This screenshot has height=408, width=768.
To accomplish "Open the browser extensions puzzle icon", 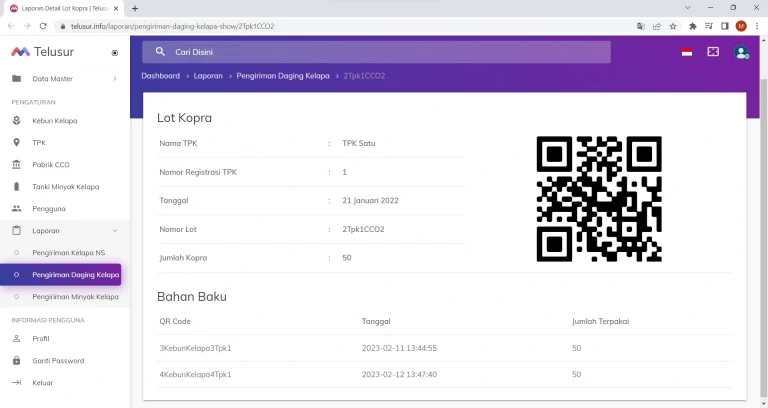I will point(693,26).
